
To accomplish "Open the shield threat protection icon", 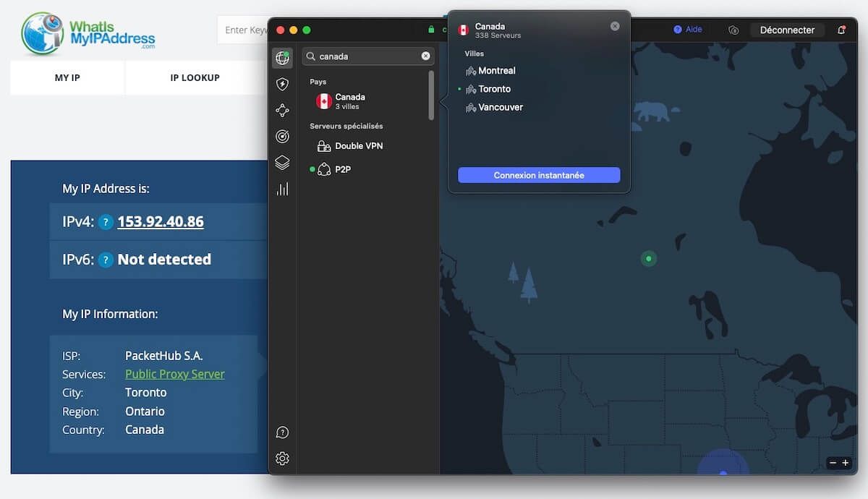I will (x=282, y=85).
